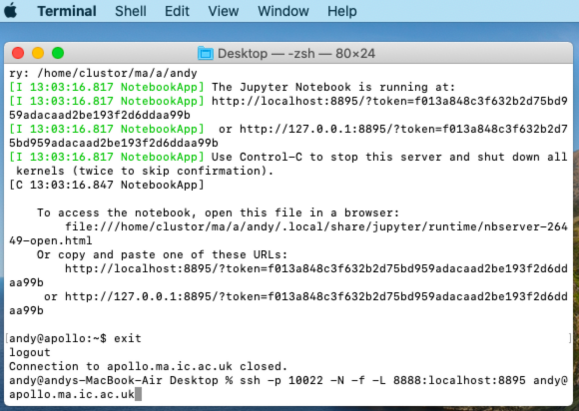
Task: Click 'To access the notebook, open this file' line
Action: 218,213
